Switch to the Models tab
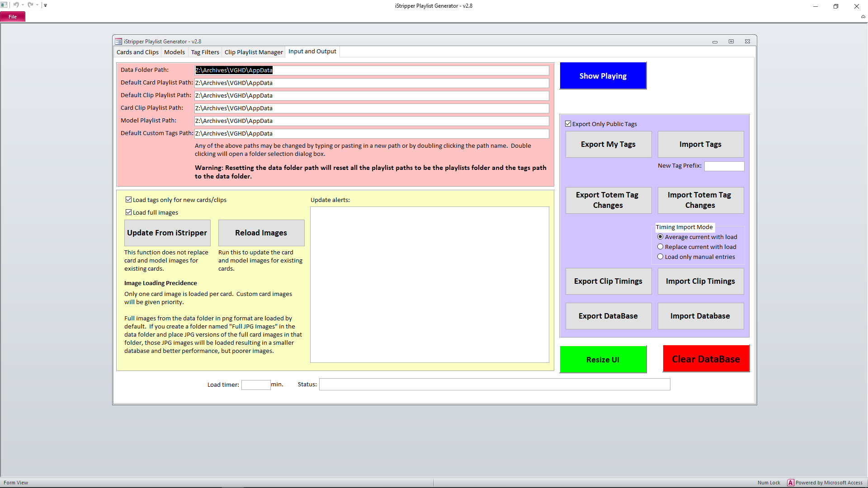 pyautogui.click(x=175, y=52)
